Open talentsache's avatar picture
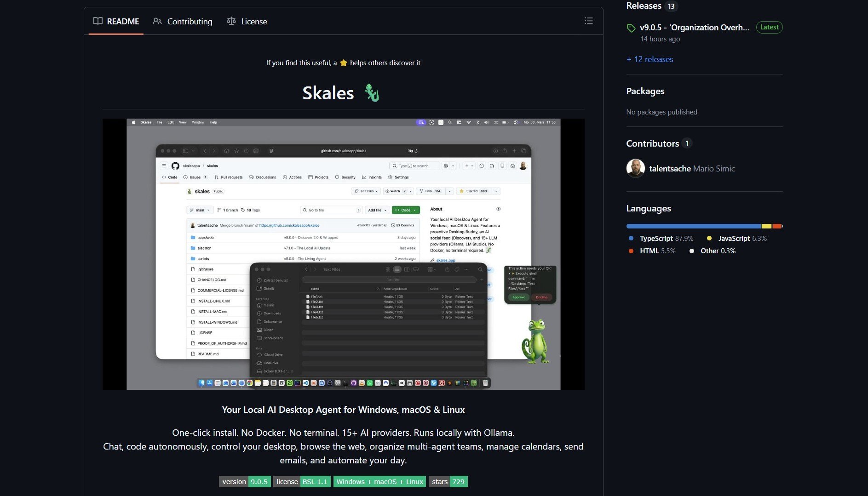This screenshot has width=868, height=496. pos(635,168)
